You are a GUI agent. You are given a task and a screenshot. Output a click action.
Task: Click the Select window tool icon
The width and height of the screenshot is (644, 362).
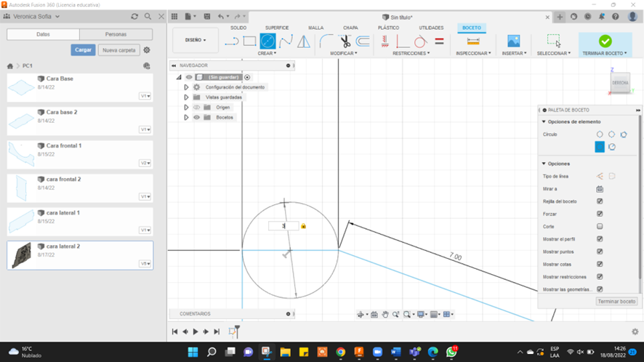coord(554,41)
